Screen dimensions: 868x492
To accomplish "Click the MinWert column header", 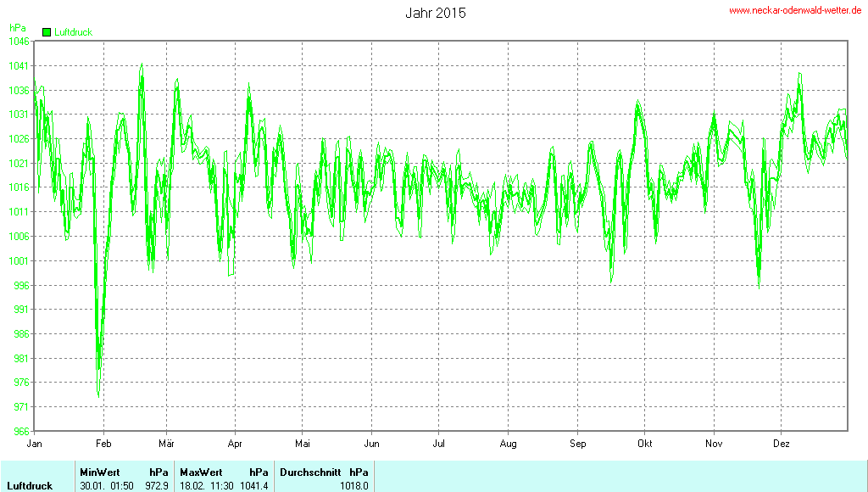I will pyautogui.click(x=99, y=472).
